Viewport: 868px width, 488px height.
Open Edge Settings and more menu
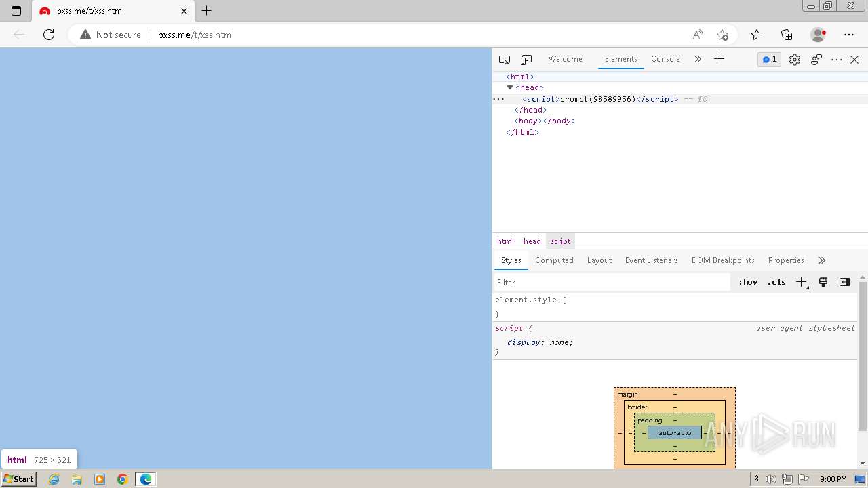point(849,35)
